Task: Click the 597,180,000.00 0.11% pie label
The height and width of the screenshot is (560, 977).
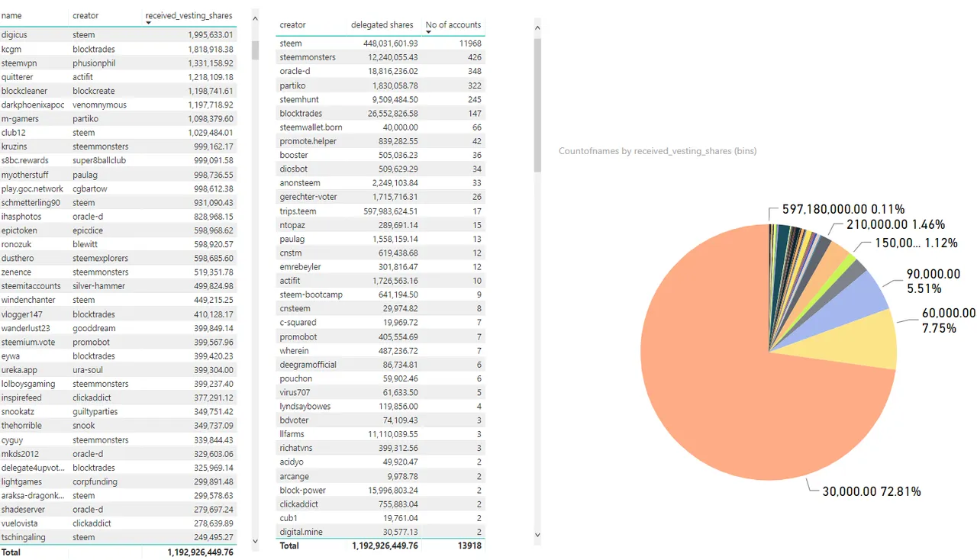Action: pyautogui.click(x=843, y=209)
